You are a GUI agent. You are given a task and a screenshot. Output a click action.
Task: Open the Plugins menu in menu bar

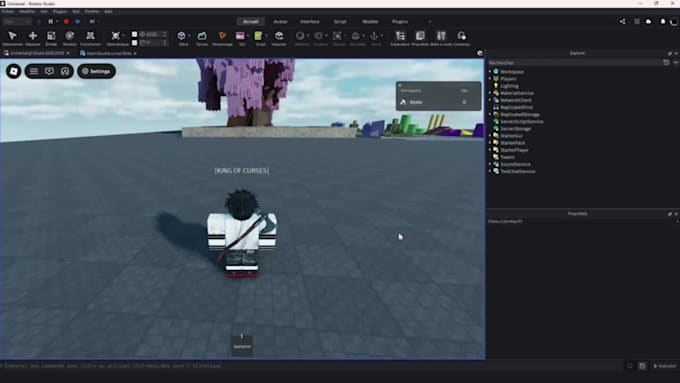[60, 11]
